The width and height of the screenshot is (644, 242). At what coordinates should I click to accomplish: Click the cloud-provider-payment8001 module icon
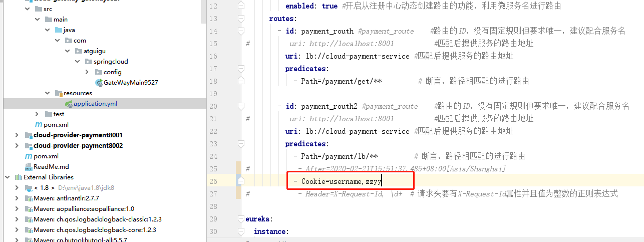(29, 135)
